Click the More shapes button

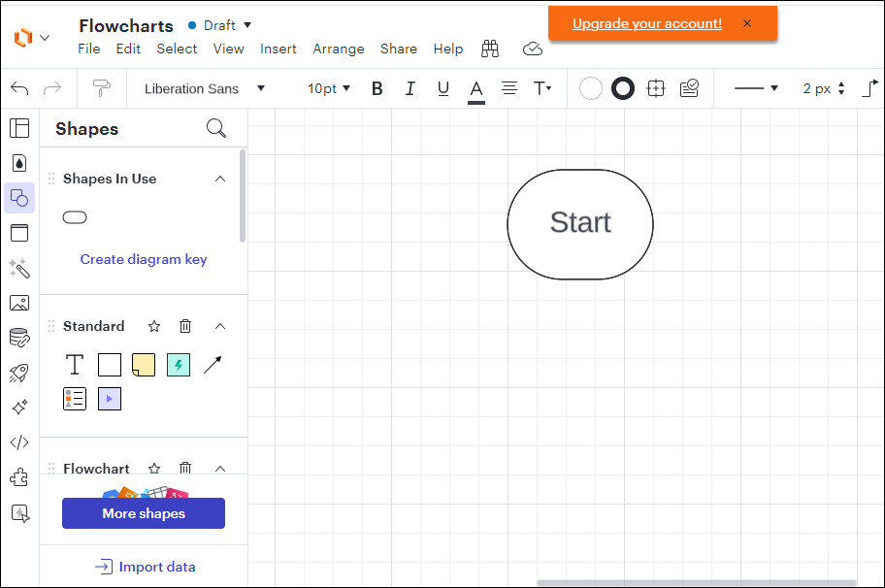tap(144, 513)
